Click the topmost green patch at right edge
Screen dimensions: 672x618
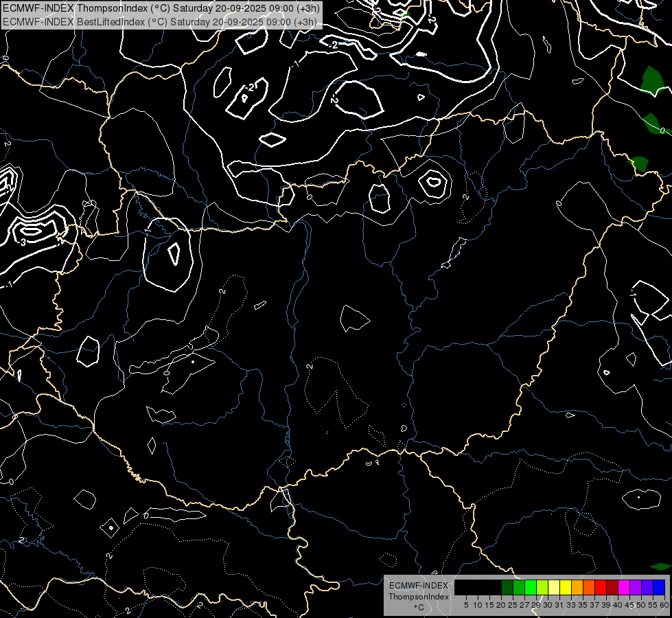coord(653,80)
